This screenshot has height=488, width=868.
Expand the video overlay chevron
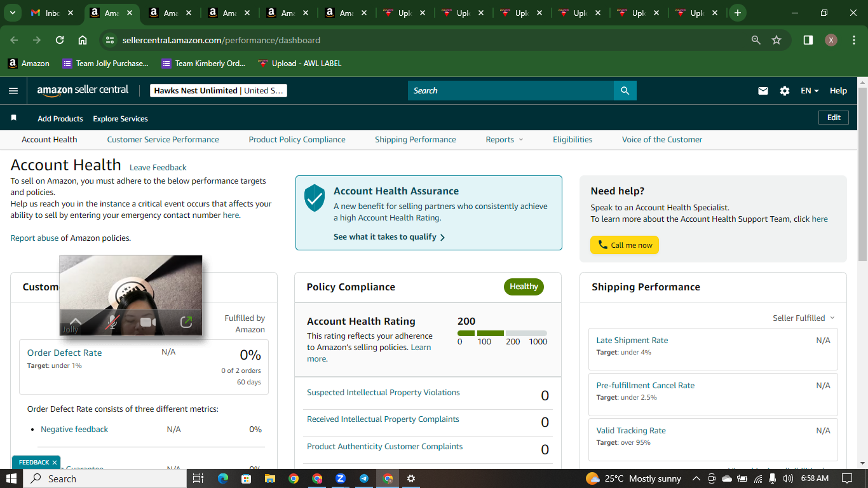pyautogui.click(x=76, y=322)
